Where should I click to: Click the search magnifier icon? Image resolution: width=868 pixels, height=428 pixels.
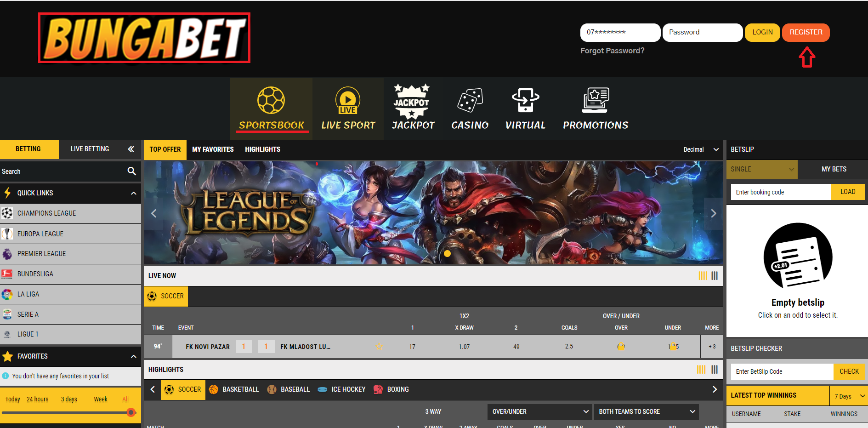pos(131,171)
